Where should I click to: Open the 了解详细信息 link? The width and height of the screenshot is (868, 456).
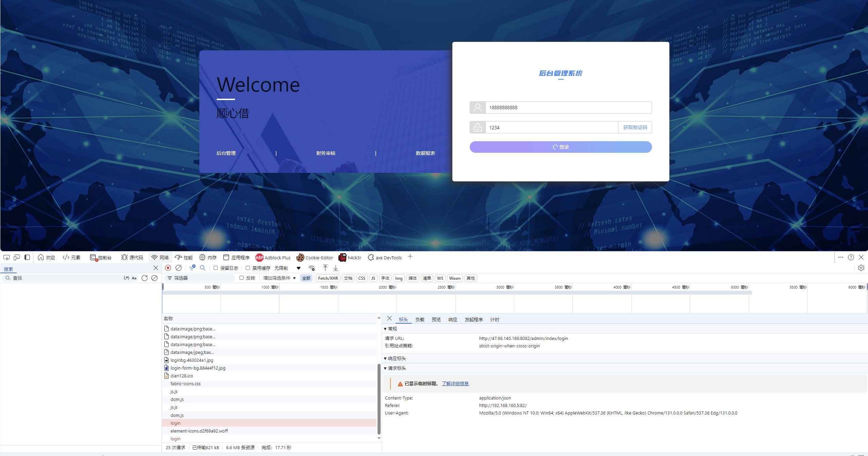click(x=455, y=384)
